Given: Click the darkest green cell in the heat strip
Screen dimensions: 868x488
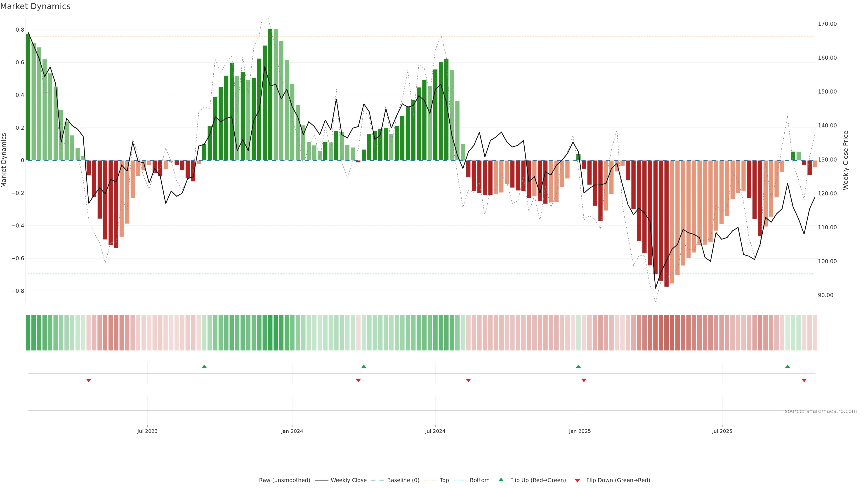Looking at the screenshot, I should pyautogui.click(x=270, y=332).
